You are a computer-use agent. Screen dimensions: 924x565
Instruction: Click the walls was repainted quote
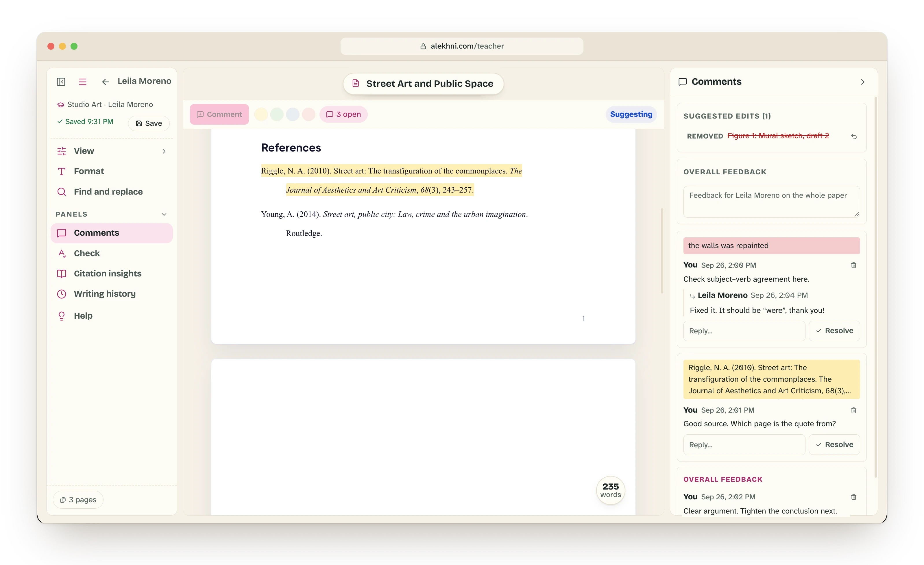pyautogui.click(x=771, y=246)
